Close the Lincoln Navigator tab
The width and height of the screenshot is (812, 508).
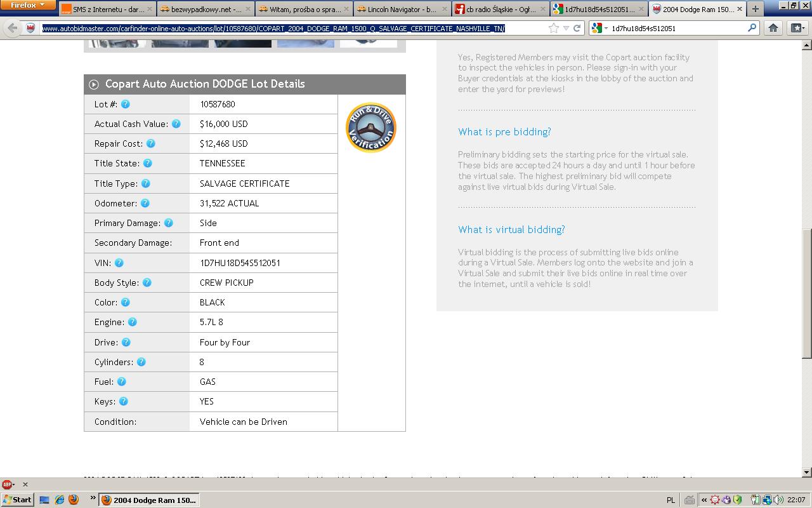tap(444, 10)
